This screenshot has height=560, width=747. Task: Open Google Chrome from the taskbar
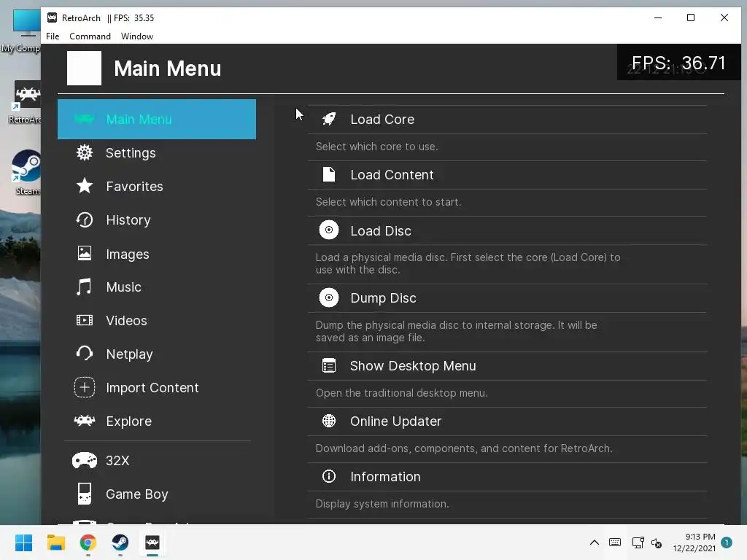pos(88,542)
